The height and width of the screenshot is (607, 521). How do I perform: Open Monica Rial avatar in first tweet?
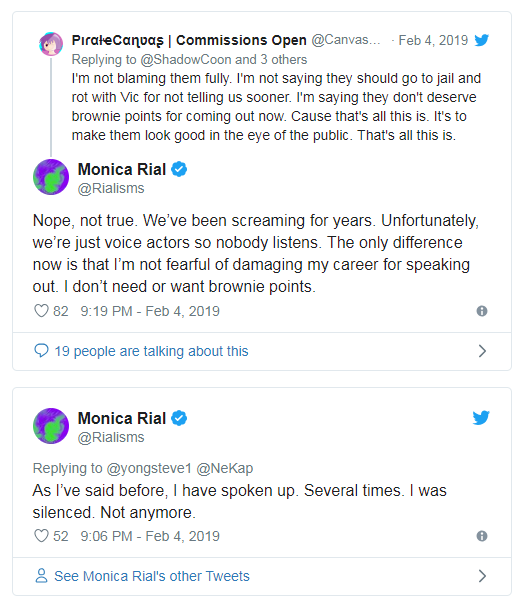(x=51, y=177)
